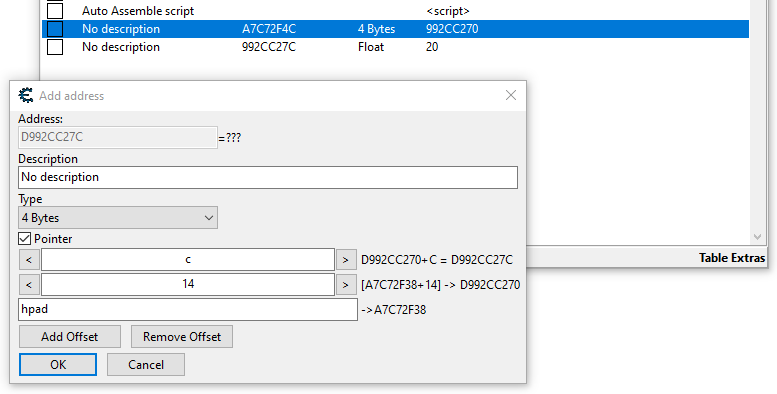Image resolution: width=777 pixels, height=394 pixels.
Task: Close the Add address dialog
Action: tap(510, 95)
